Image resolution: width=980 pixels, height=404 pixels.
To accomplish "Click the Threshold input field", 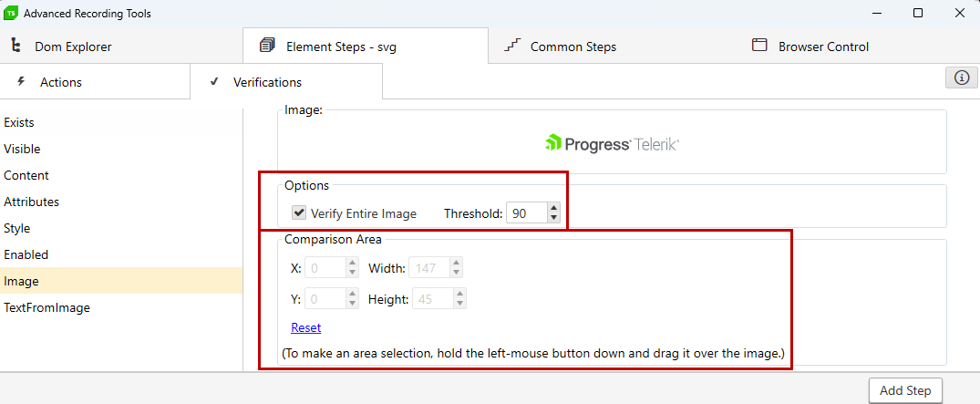I will pos(527,213).
